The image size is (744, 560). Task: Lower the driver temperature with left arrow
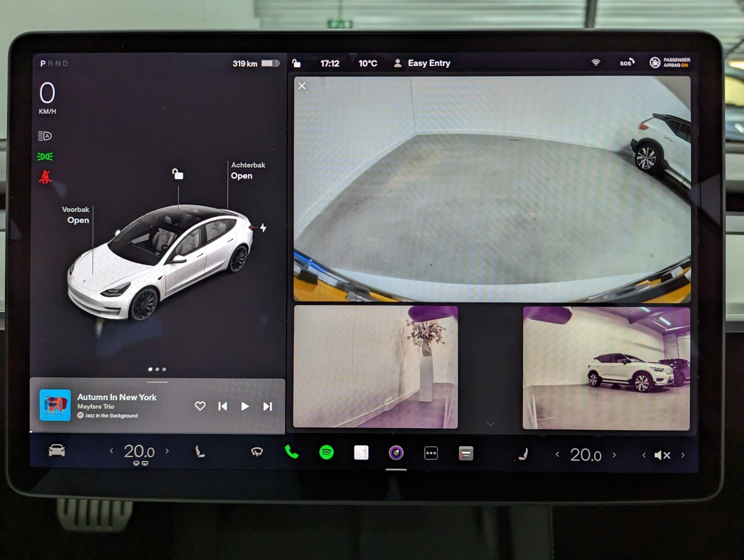coord(112,451)
